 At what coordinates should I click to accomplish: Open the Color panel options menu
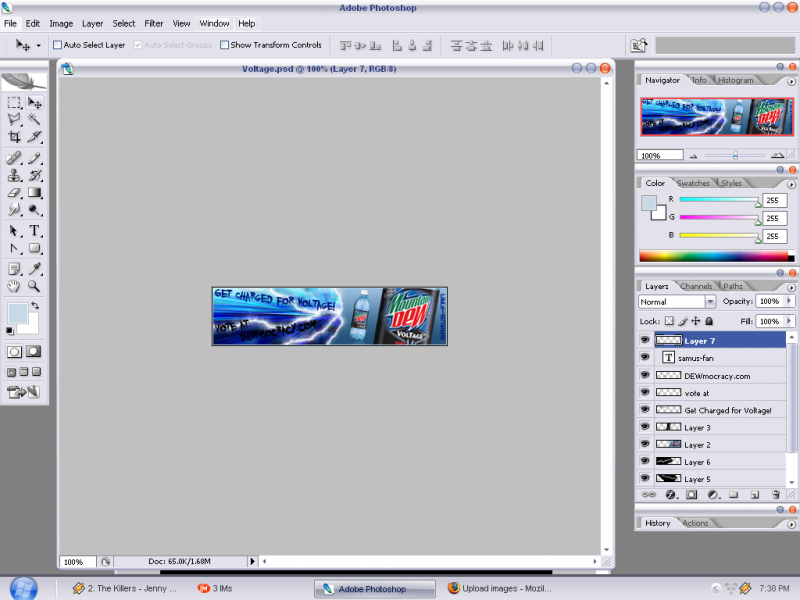point(791,184)
